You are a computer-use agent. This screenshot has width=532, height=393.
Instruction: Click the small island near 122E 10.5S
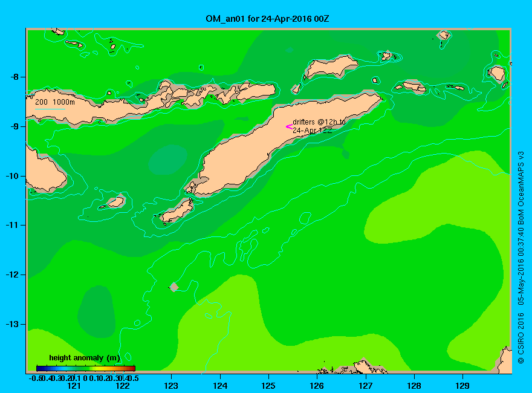[x=116, y=203]
